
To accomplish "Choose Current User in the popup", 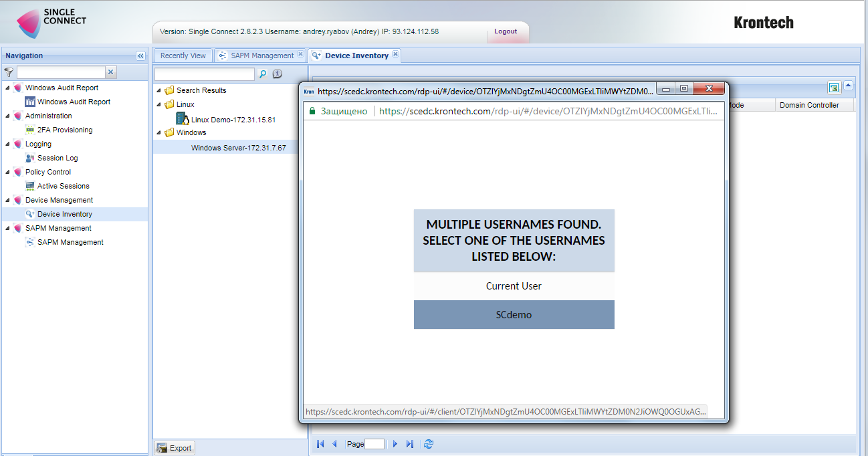I will point(514,286).
